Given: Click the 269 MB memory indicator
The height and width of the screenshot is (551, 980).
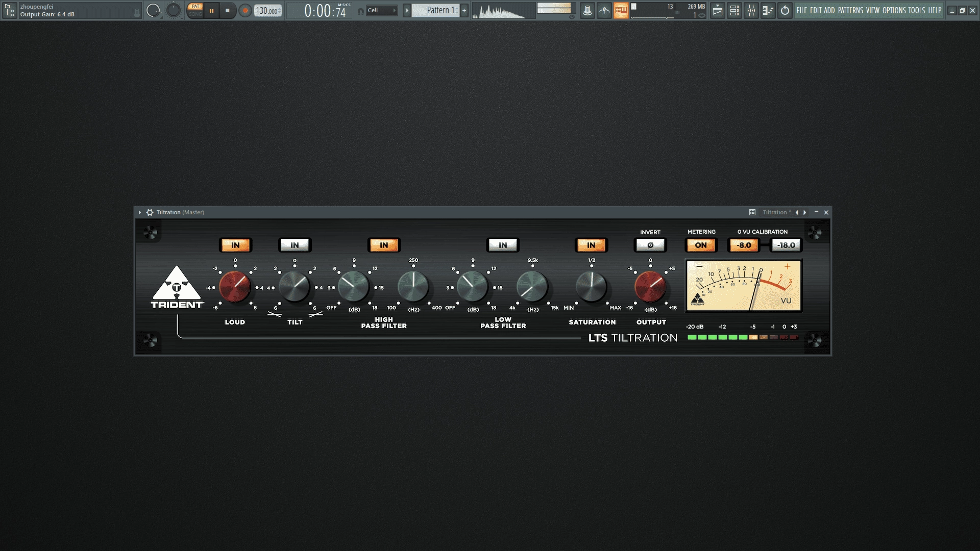Looking at the screenshot, I should [x=696, y=7].
